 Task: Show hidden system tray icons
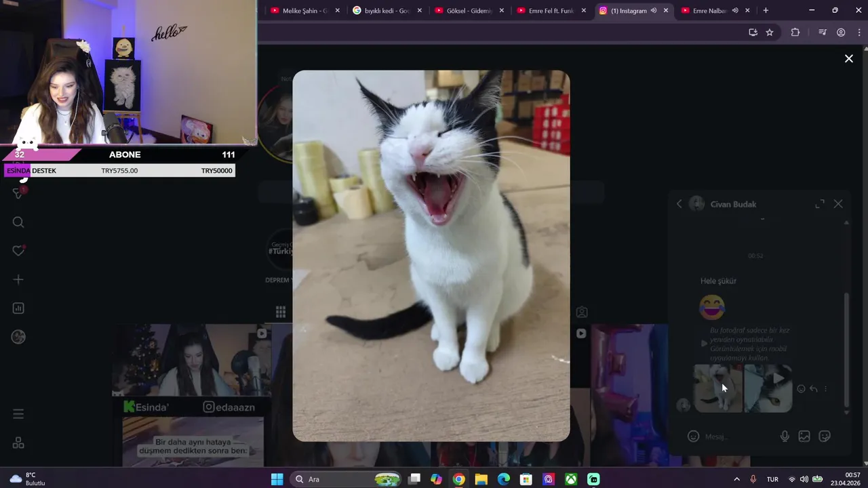[737, 479]
